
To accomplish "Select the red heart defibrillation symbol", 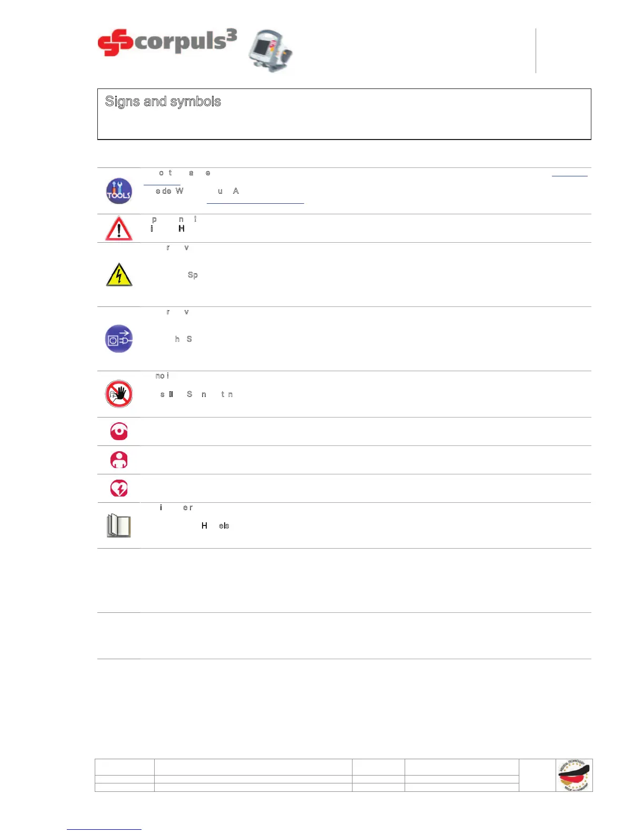I will pos(119,489).
